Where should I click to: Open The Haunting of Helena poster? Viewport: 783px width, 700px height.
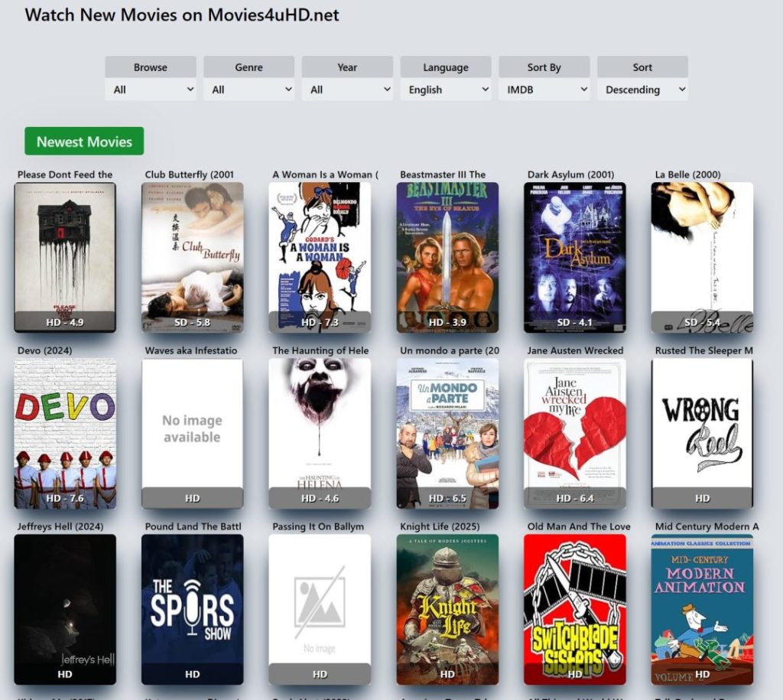click(x=320, y=434)
